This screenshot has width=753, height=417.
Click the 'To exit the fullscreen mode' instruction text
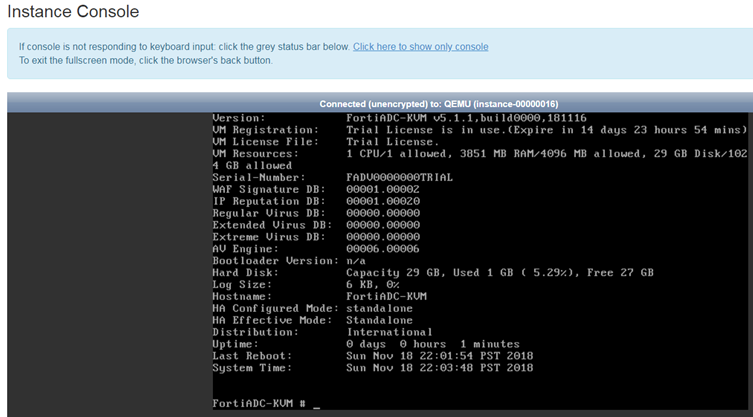click(x=146, y=61)
